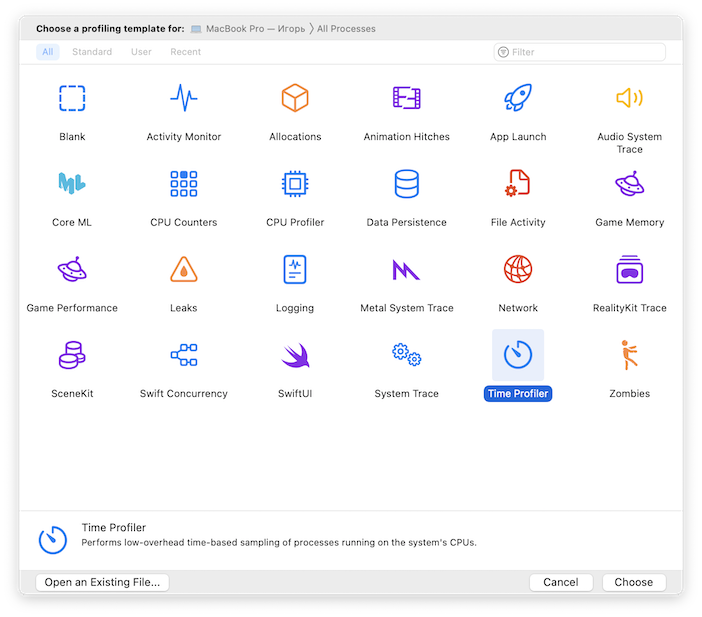
Task: Click the CPU Counters grid icon
Action: coord(184,184)
